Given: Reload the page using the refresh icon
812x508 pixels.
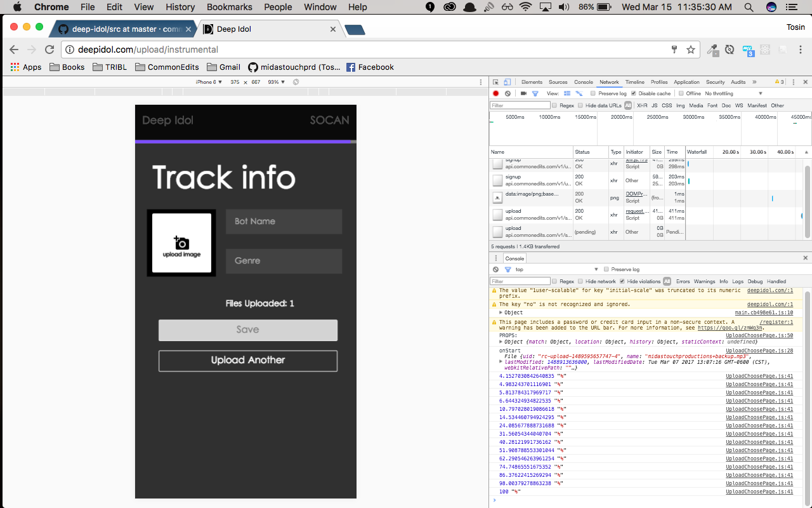Looking at the screenshot, I should 49,50.
